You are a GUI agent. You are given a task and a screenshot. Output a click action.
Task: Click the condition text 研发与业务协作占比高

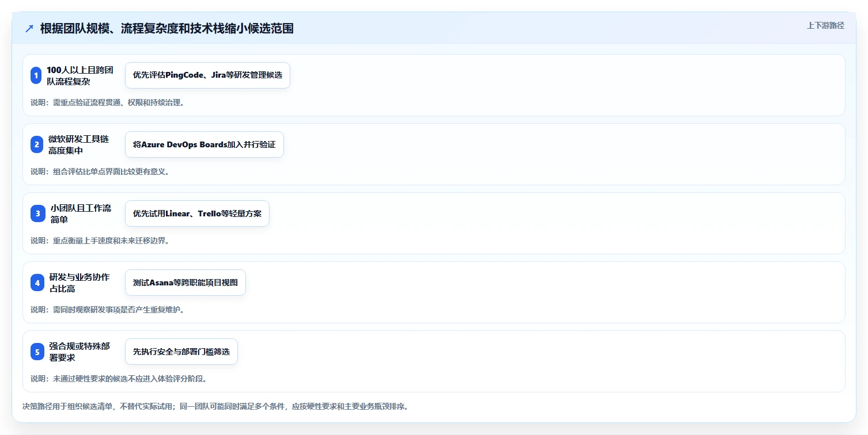coord(80,283)
